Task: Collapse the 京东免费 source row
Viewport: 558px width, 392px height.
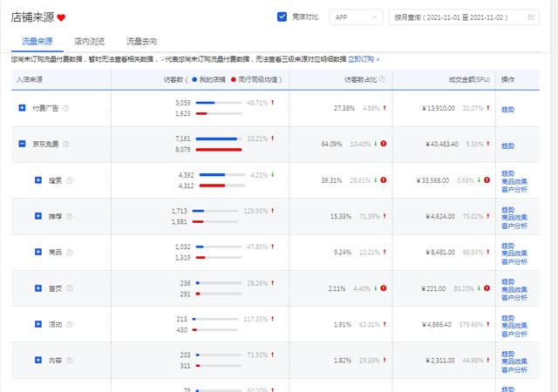Action: [x=22, y=144]
